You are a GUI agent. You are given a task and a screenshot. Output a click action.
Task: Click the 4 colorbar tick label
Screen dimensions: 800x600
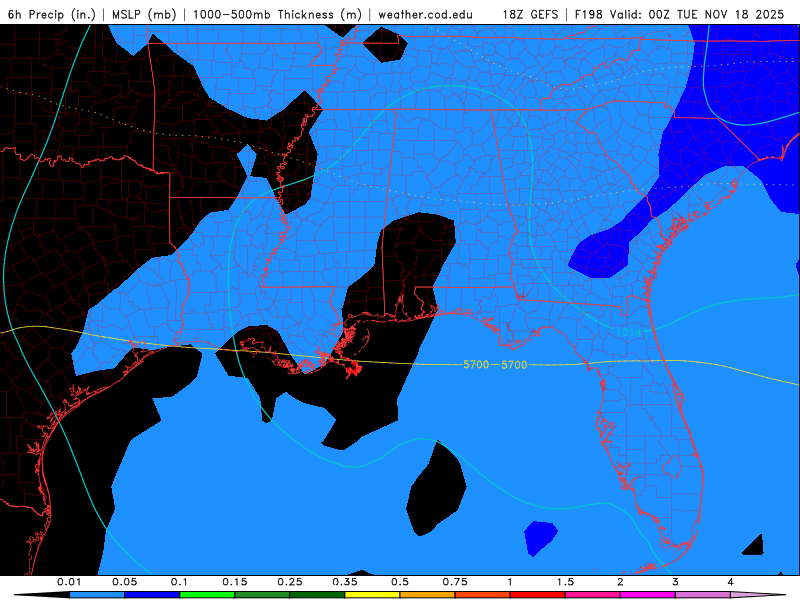pos(731,582)
